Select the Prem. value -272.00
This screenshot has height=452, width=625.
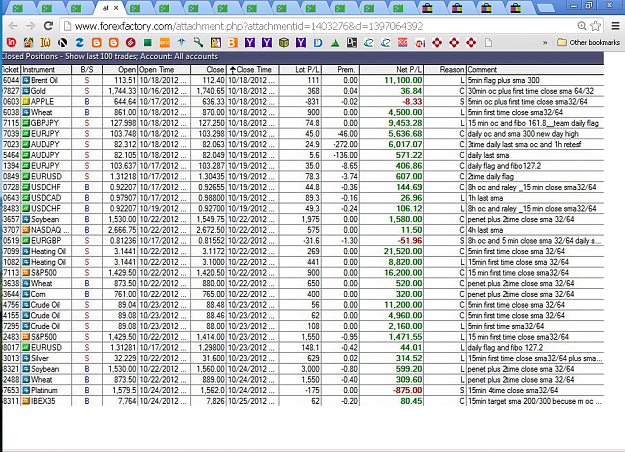coord(346,145)
